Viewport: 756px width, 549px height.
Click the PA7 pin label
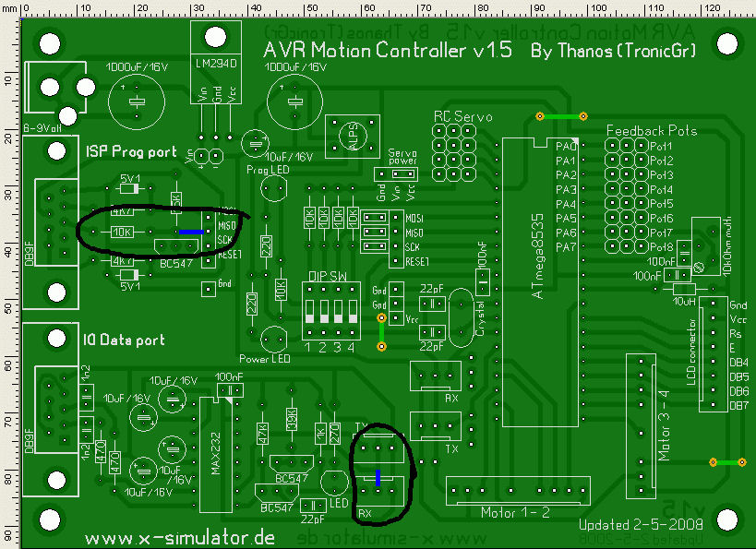pos(566,247)
